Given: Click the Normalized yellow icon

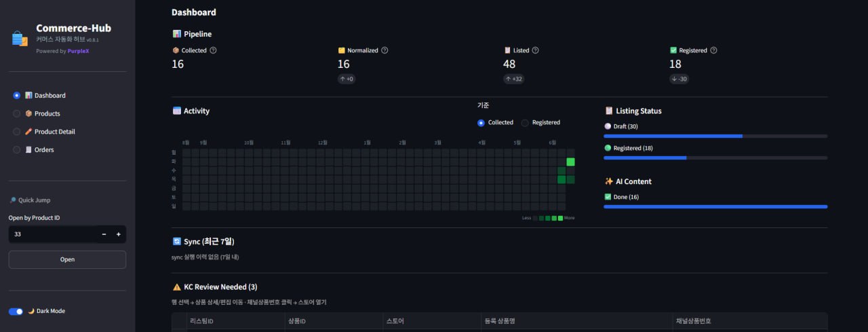Looking at the screenshot, I should point(341,51).
